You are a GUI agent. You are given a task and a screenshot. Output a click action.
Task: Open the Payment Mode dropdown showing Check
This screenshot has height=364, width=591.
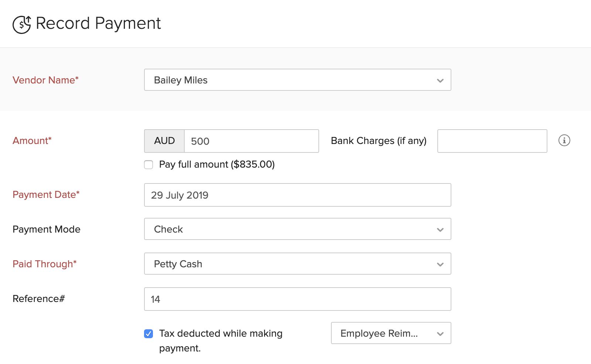pos(292,229)
